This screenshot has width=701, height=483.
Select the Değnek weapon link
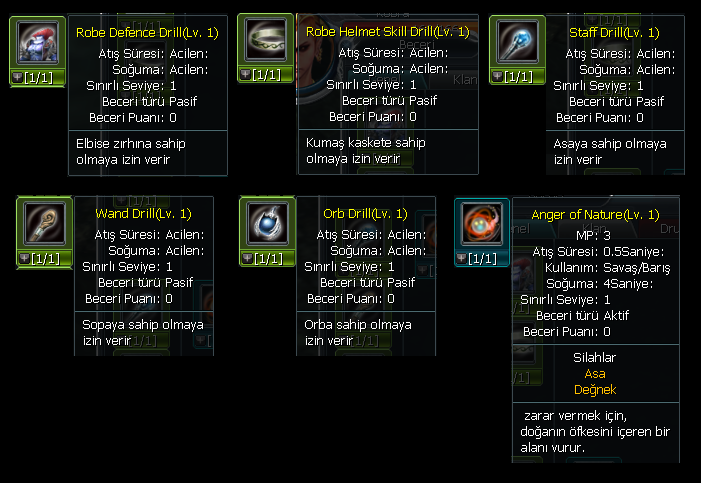[594, 389]
